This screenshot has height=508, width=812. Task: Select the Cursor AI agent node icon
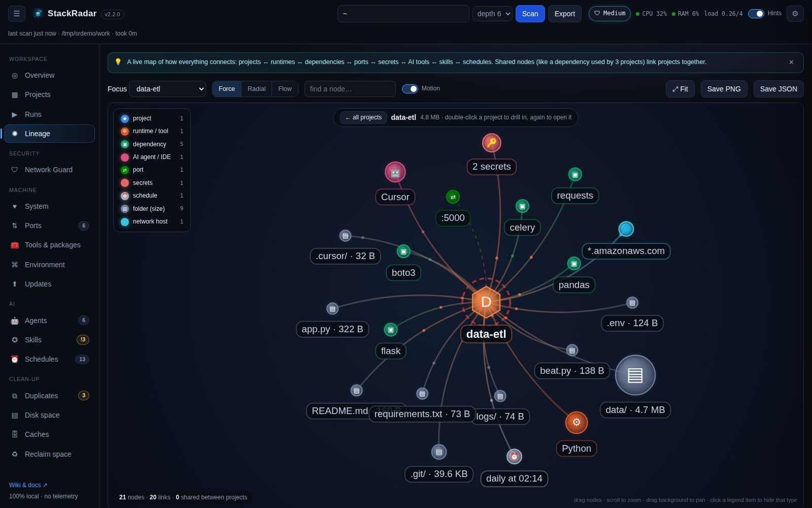point(395,172)
